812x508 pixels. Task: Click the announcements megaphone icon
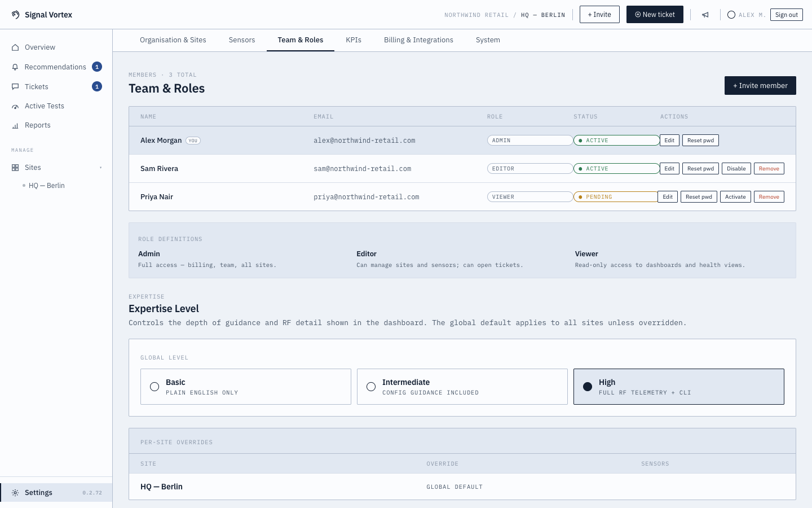coord(705,15)
